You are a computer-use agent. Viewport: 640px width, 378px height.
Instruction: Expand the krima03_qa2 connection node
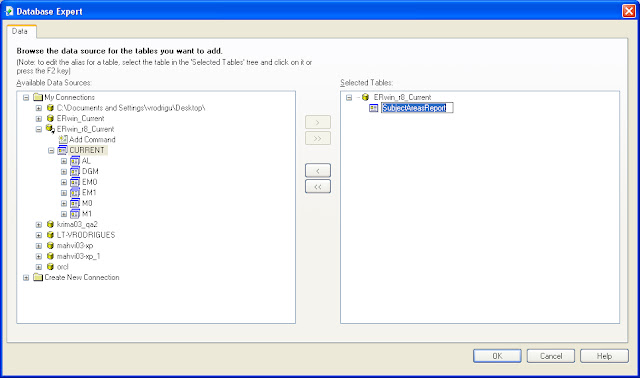coord(38,225)
